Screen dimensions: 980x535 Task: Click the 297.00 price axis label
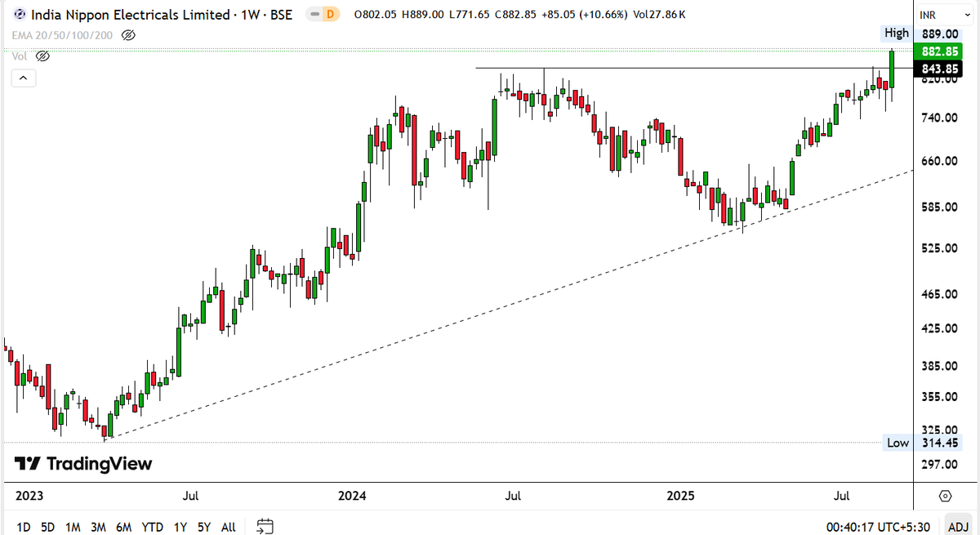click(x=940, y=465)
